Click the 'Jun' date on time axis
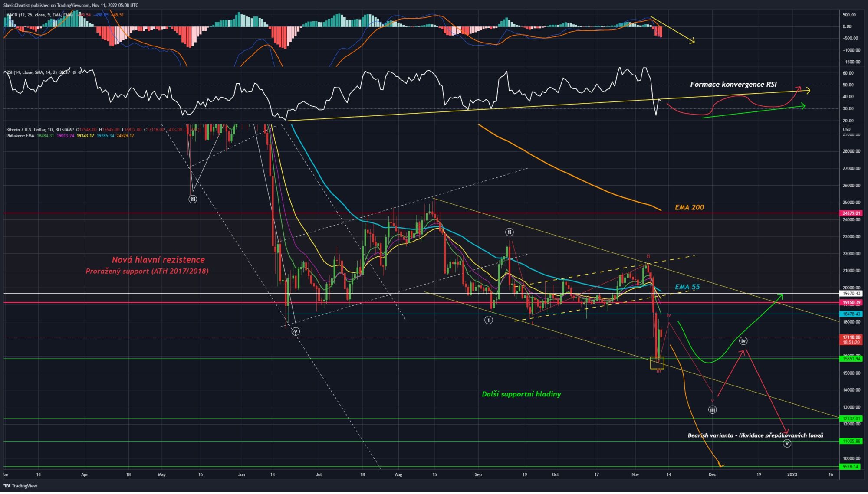 click(x=242, y=474)
